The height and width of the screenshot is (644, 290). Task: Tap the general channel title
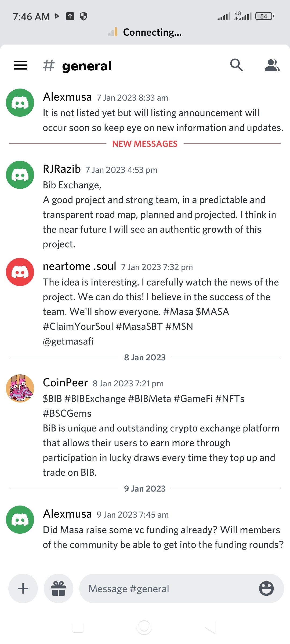pos(86,66)
